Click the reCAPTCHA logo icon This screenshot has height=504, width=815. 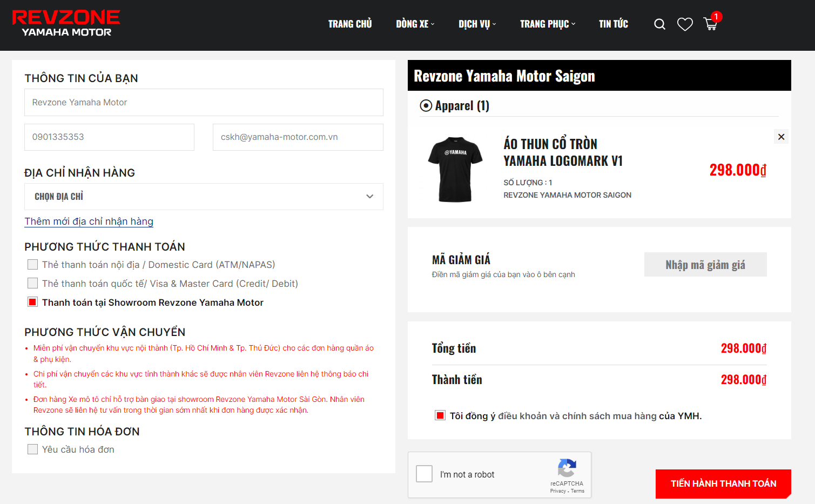(x=567, y=468)
